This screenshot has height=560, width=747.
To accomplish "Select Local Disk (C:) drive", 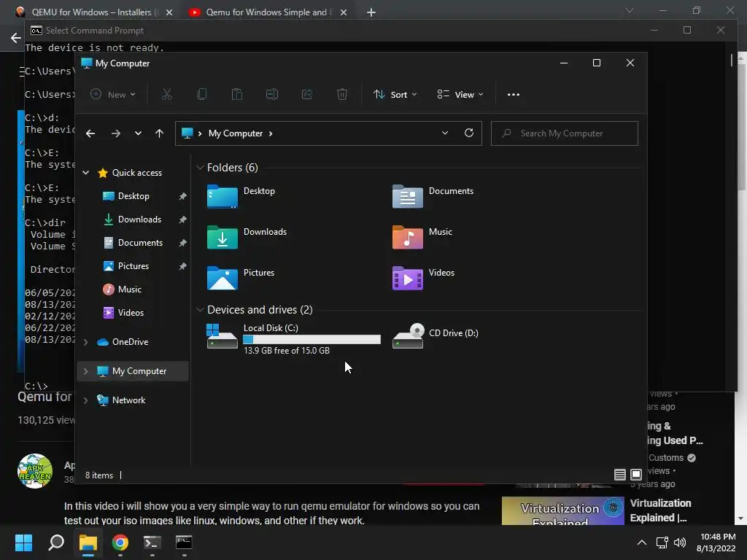I will [293, 338].
